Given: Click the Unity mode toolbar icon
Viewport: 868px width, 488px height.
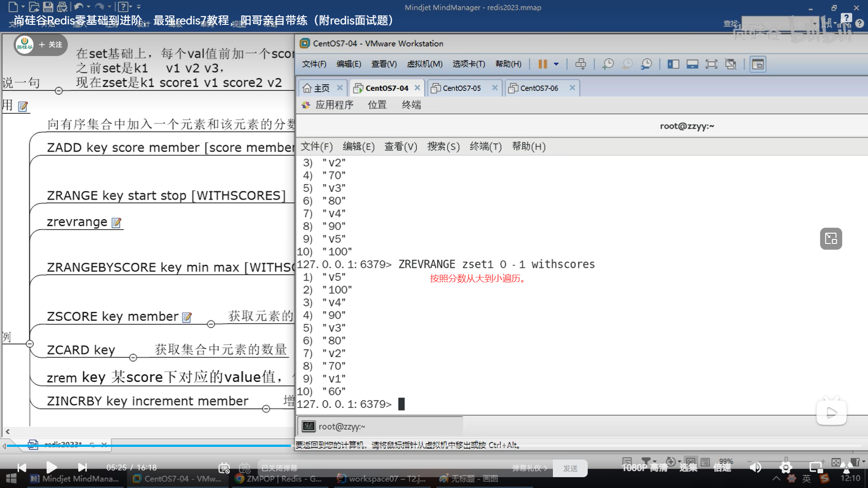Looking at the screenshot, I should [731, 64].
